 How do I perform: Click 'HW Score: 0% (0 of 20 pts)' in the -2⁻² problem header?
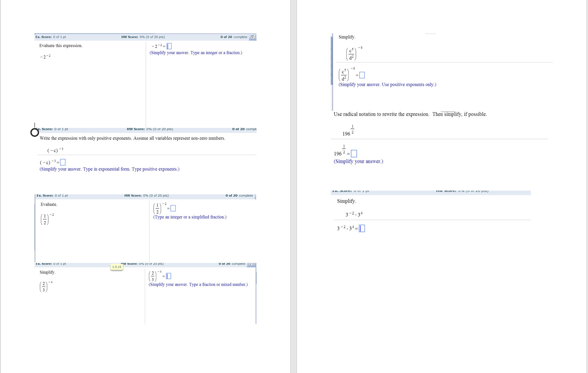tap(143, 37)
